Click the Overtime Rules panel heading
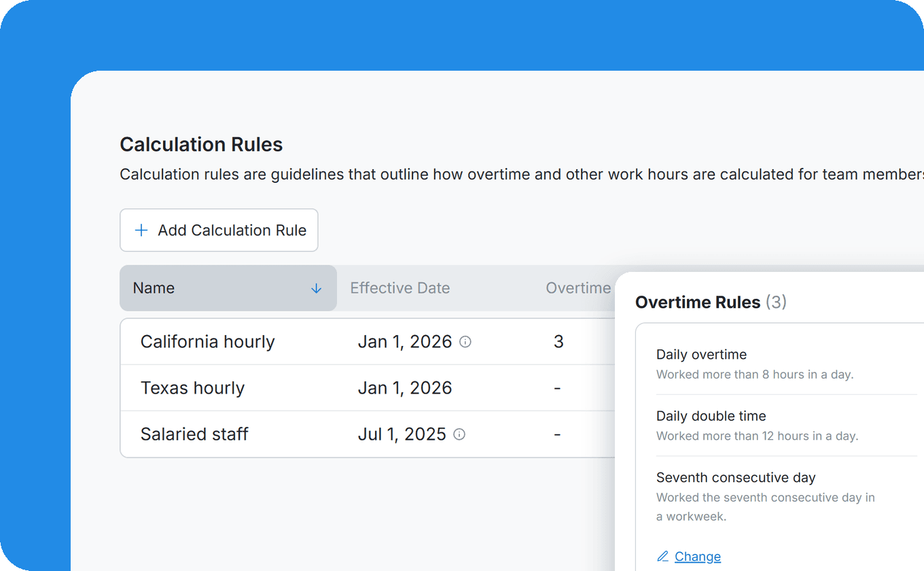Image resolution: width=924 pixels, height=571 pixels. 711,302
